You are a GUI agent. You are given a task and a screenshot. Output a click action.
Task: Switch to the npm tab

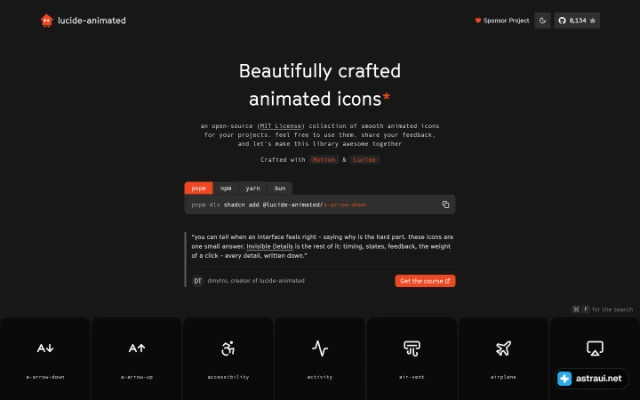[226, 188]
